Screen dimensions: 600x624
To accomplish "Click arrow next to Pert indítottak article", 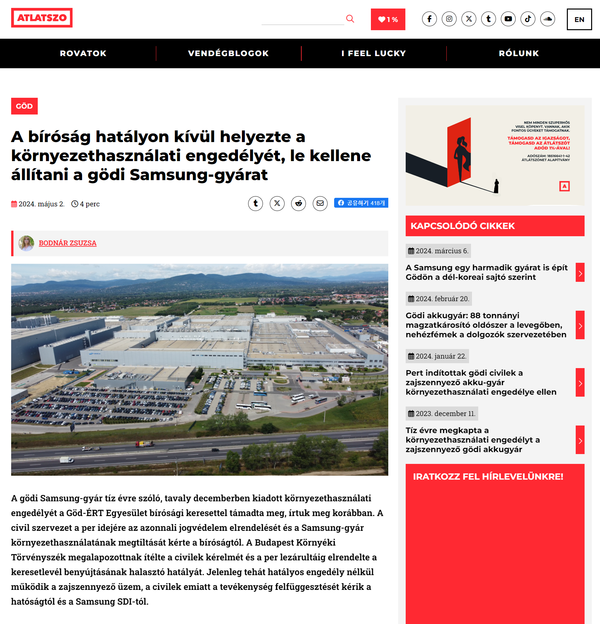I will [580, 382].
